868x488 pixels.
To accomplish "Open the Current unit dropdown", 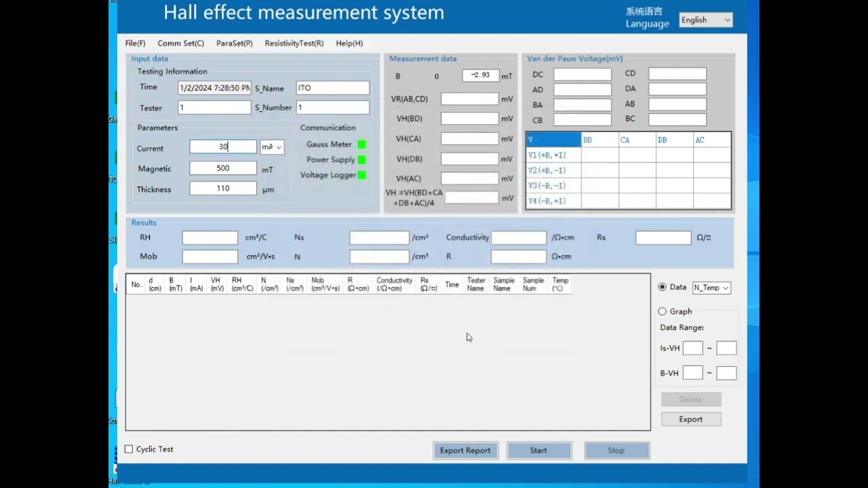I will click(x=272, y=147).
